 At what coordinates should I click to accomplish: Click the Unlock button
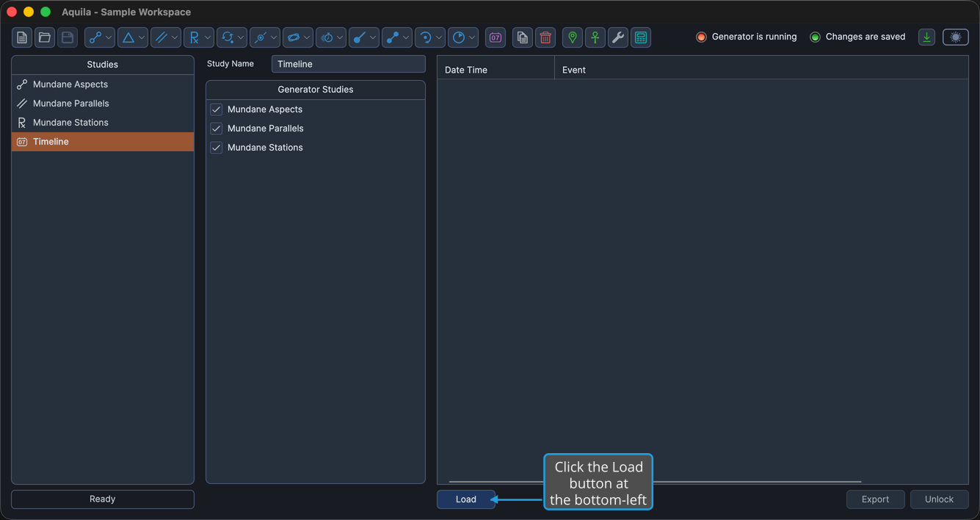tap(939, 499)
